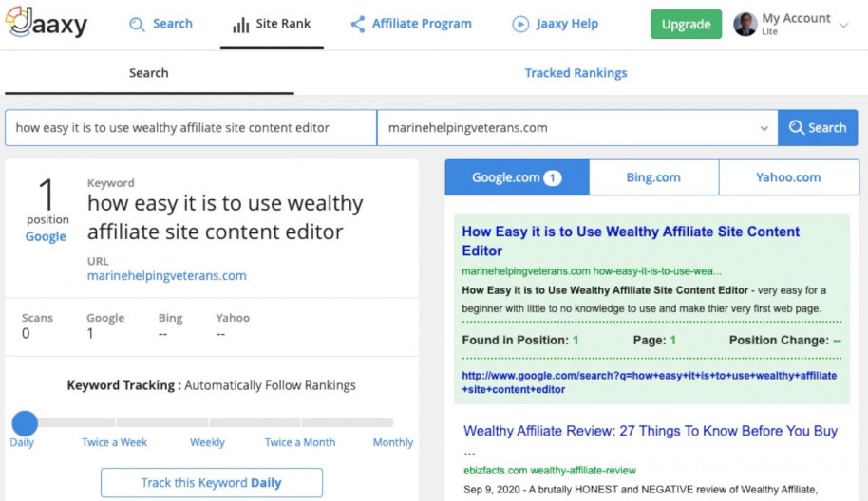This screenshot has width=868, height=501.
Task: Click the green Upgrade button
Action: click(x=686, y=25)
